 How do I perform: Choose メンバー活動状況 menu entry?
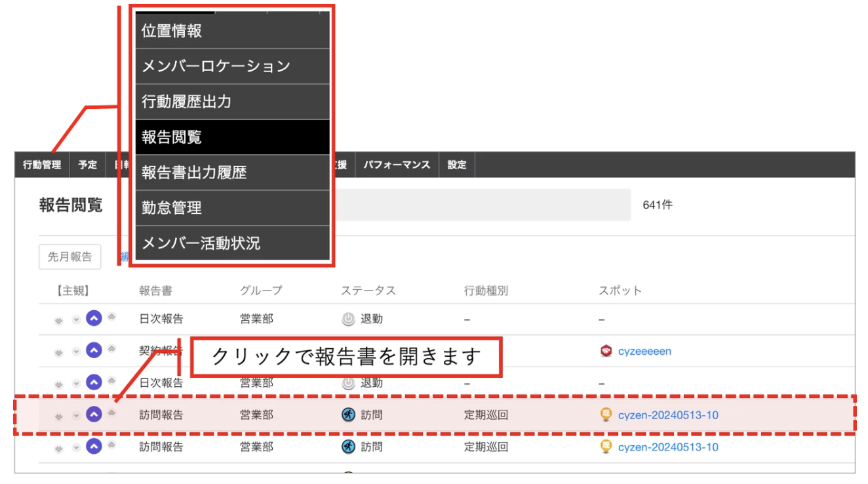[x=232, y=243]
